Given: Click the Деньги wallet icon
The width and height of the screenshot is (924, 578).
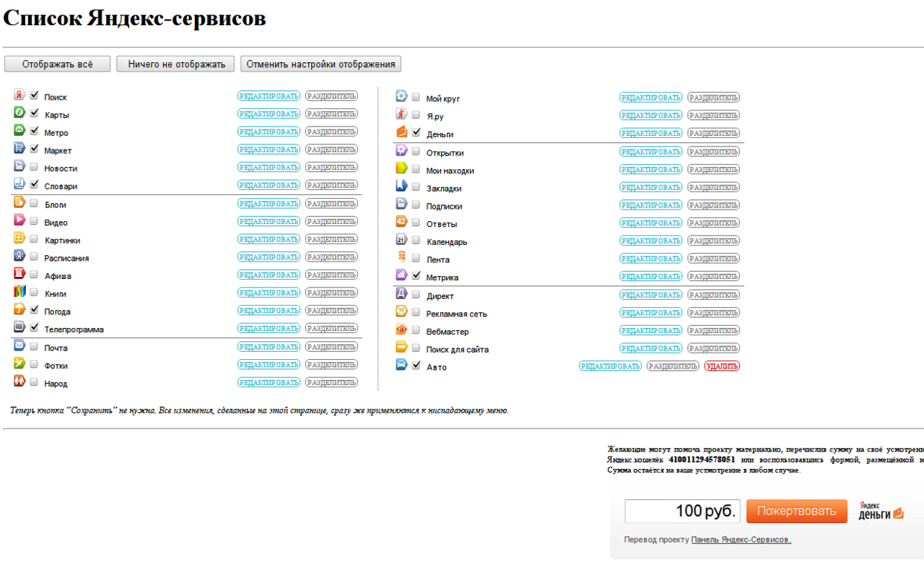Looking at the screenshot, I should point(401,131).
